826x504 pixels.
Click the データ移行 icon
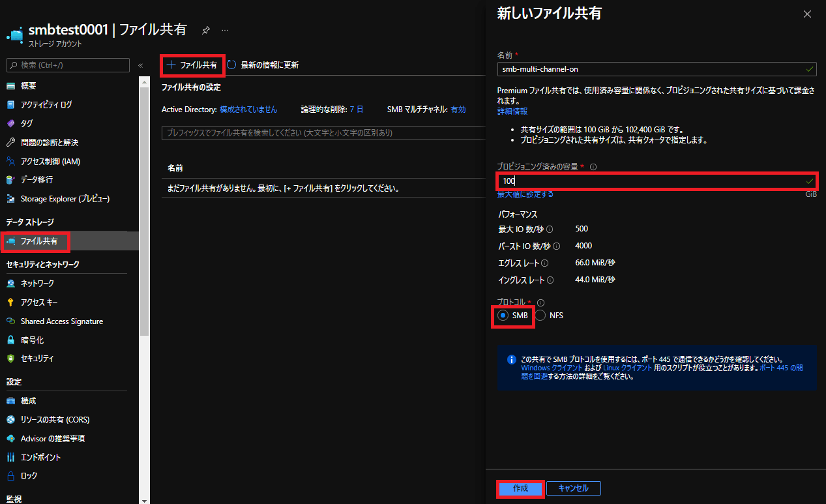[x=10, y=179]
